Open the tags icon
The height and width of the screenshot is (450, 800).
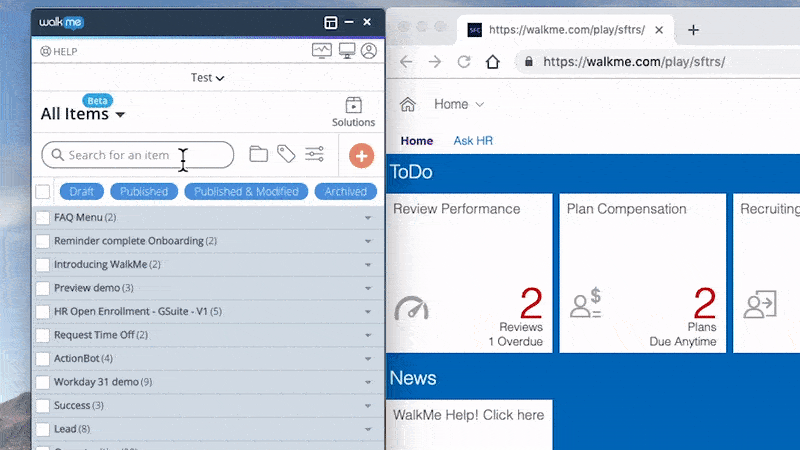[286, 154]
